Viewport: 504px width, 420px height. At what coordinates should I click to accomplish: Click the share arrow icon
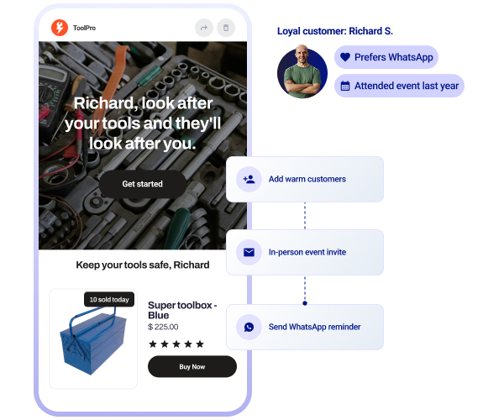[x=204, y=28]
